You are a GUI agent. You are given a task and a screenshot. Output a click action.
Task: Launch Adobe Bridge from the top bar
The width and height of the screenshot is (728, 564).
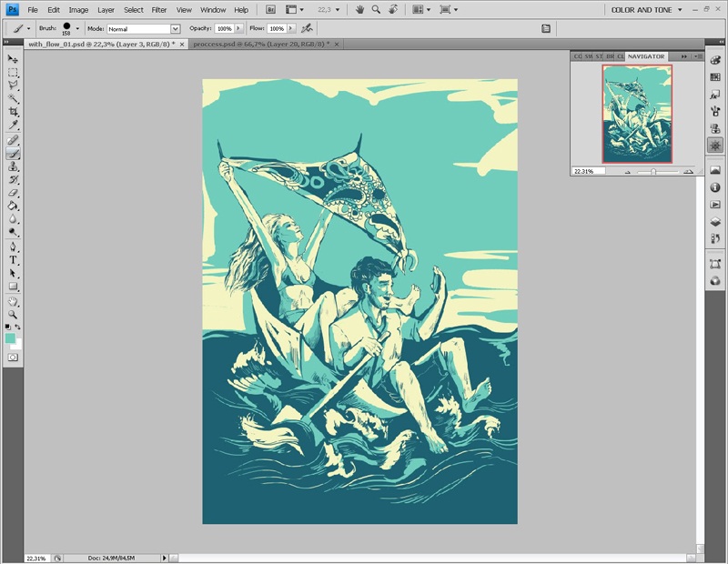point(269,9)
